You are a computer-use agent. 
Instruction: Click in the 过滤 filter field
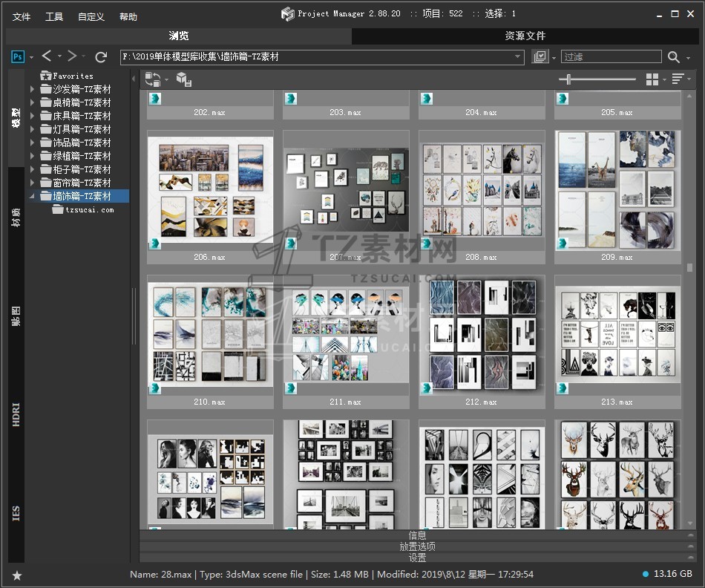click(x=610, y=56)
